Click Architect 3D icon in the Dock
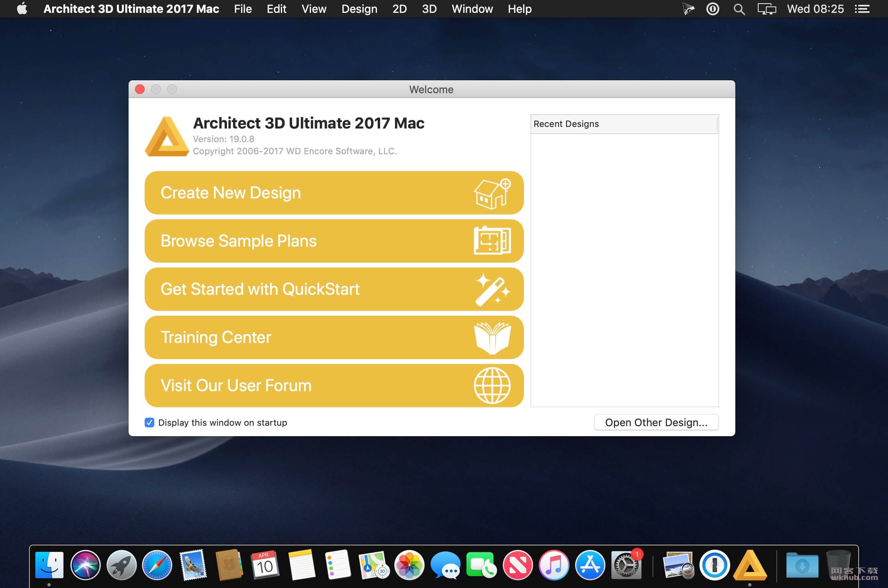Image resolution: width=888 pixels, height=588 pixels. [750, 565]
